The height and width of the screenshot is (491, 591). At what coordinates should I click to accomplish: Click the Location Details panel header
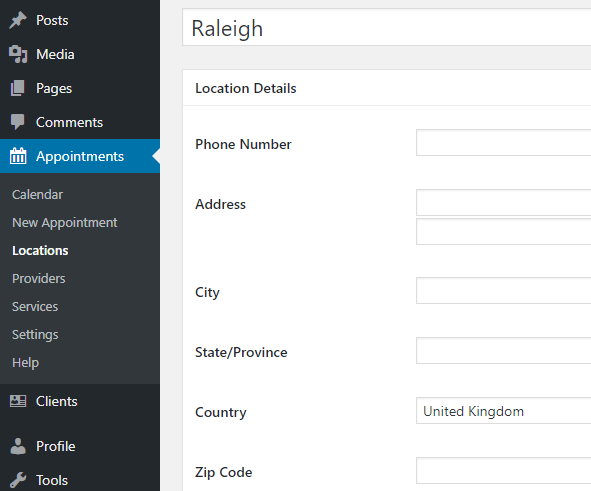pos(387,88)
